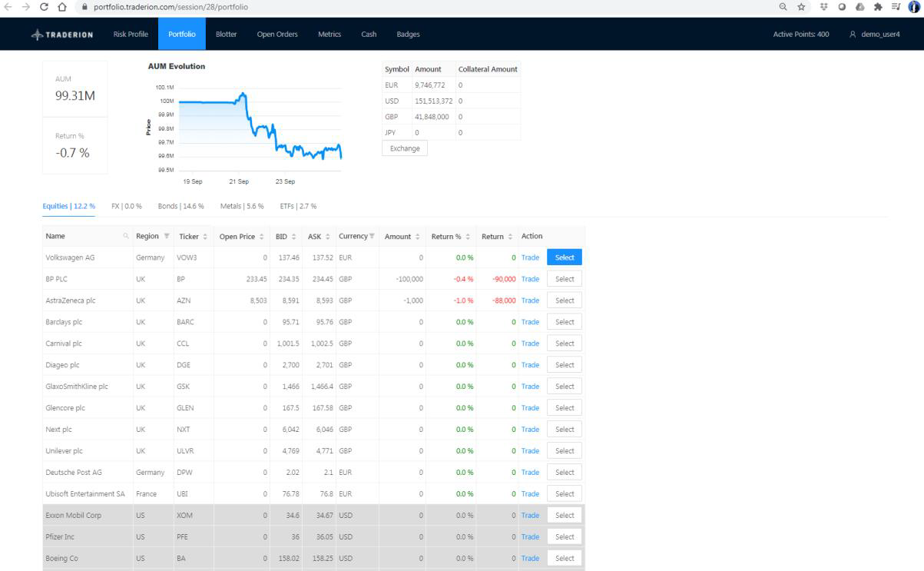The width and height of the screenshot is (924, 571).
Task: Switch to the Bonds asset tab
Action: (180, 206)
